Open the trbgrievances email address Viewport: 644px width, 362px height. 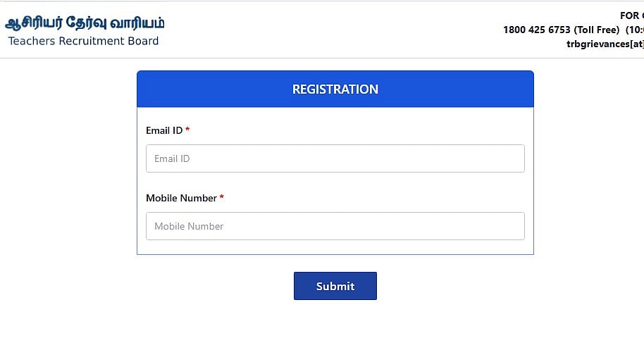(605, 44)
